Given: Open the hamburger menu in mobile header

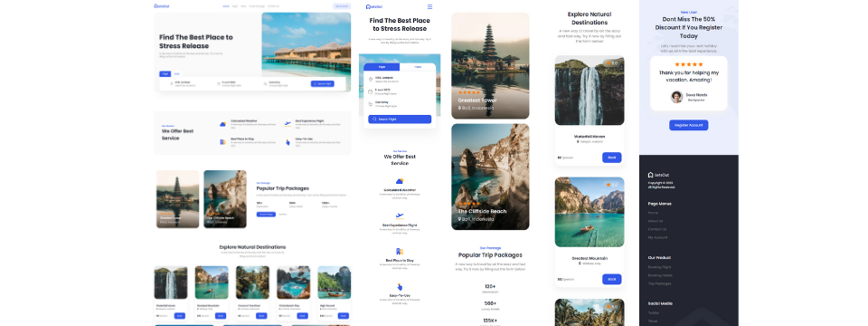Looking at the screenshot, I should click(x=429, y=6).
